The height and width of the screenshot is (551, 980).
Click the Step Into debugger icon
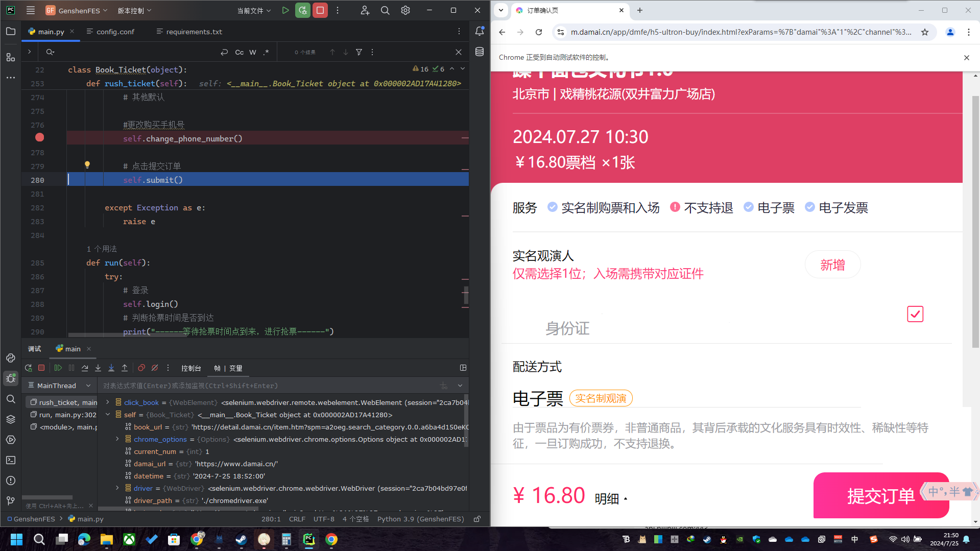[98, 368]
